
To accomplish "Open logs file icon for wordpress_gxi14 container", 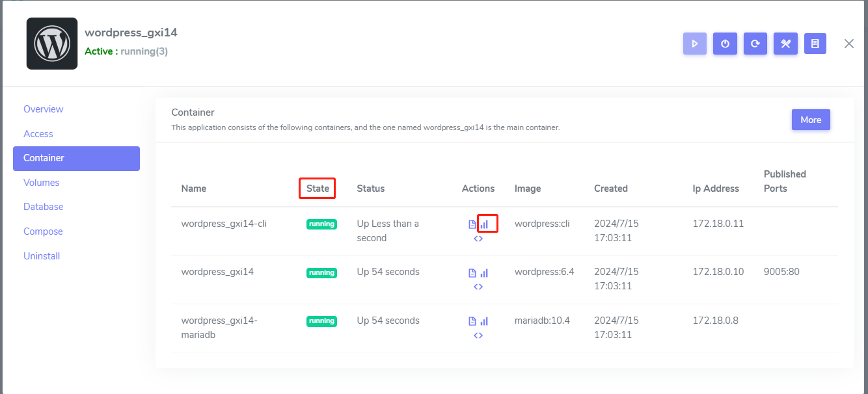I will coord(472,273).
